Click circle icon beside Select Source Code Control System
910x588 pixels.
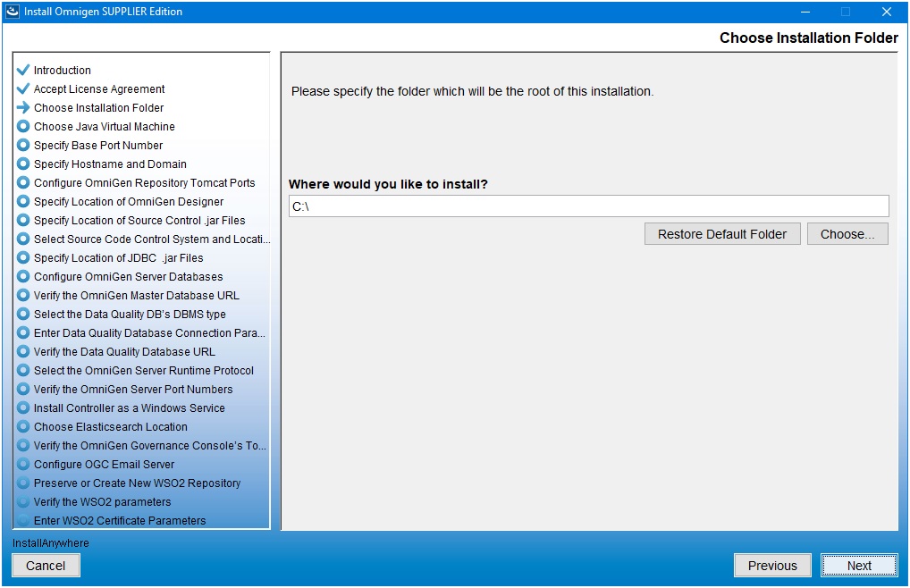[23, 239]
